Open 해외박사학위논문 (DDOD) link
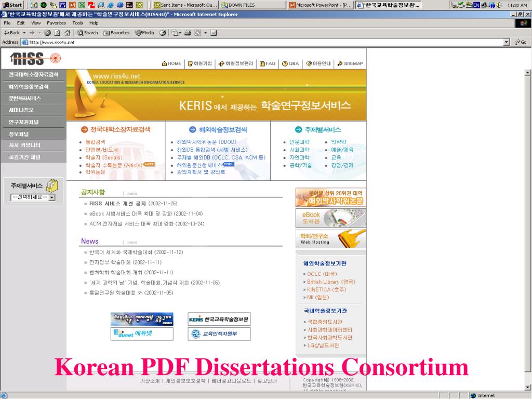The width and height of the screenshot is (532, 399). click(207, 142)
